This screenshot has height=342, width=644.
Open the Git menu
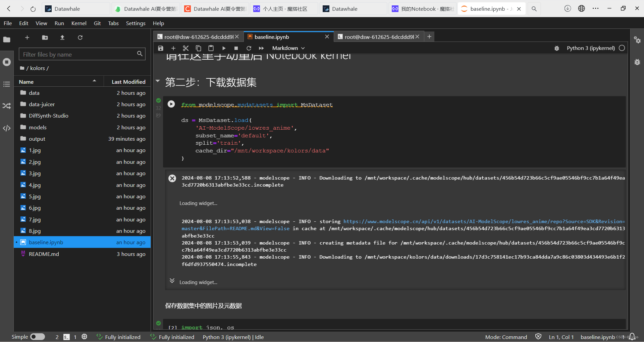tap(97, 23)
